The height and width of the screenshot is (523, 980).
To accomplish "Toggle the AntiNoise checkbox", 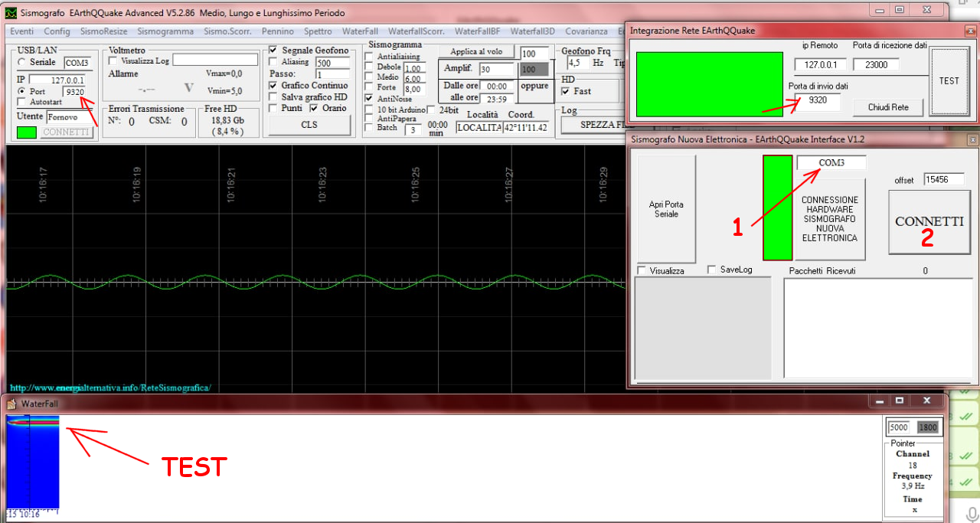I will pyautogui.click(x=370, y=98).
